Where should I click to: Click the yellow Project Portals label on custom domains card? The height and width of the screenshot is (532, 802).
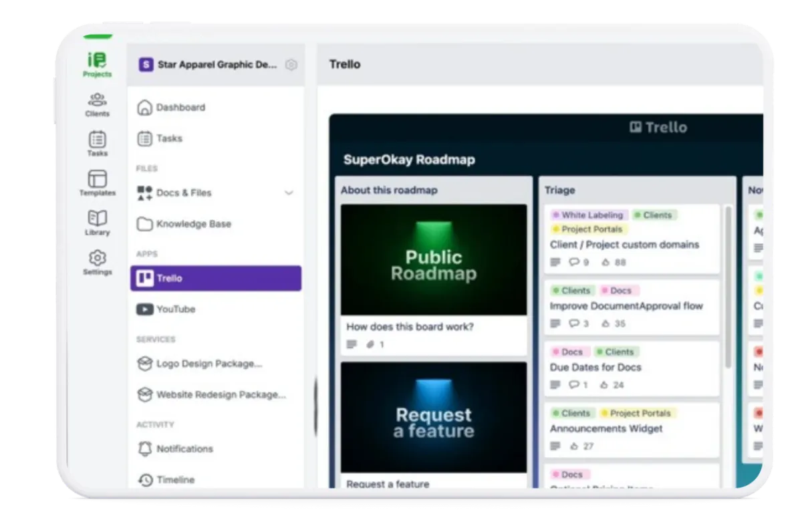[x=589, y=229]
